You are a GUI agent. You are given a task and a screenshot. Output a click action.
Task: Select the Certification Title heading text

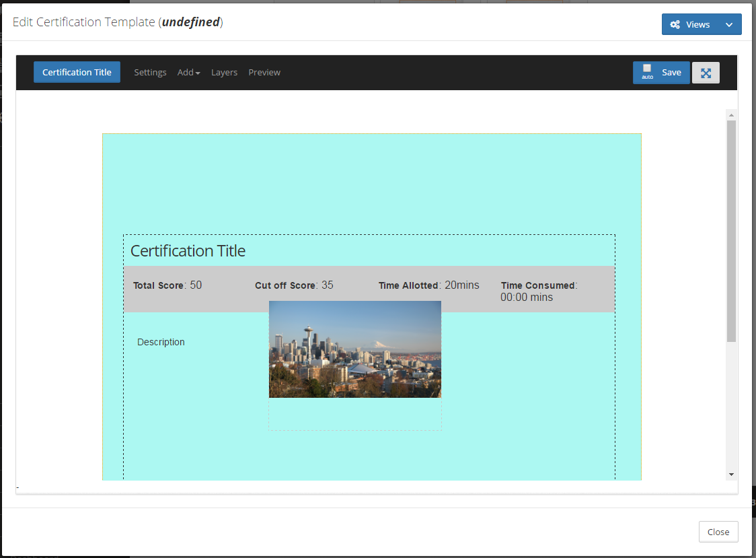[x=188, y=251]
